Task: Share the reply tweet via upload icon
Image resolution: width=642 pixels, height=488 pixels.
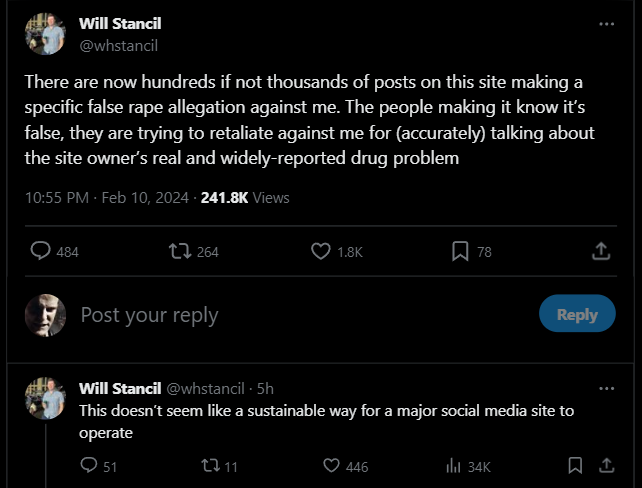Action: [607, 465]
